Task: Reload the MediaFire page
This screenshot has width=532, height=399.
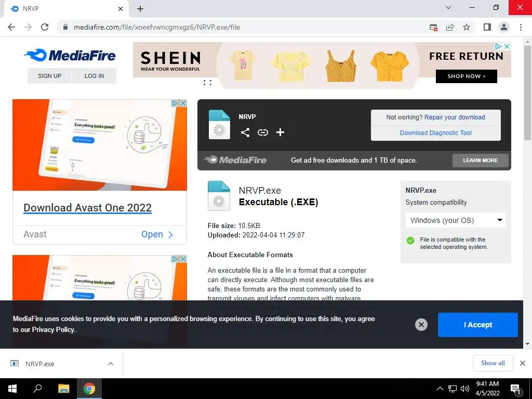Action: (45, 27)
